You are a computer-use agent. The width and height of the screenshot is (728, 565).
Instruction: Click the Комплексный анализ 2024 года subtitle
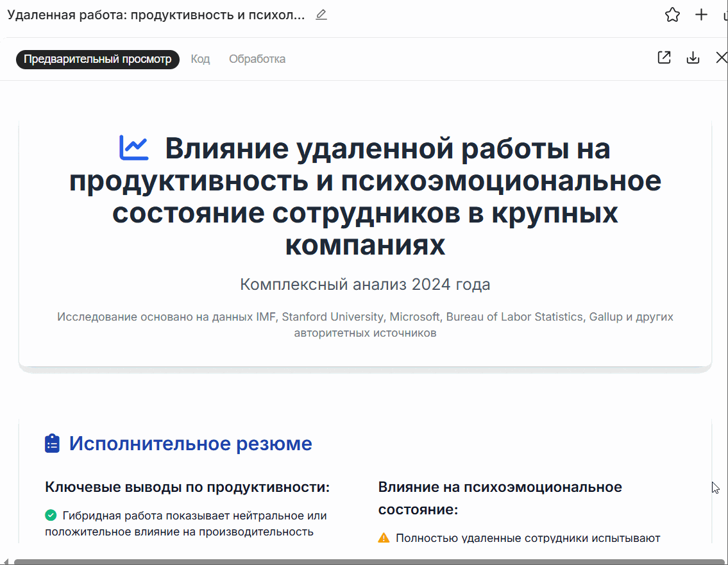[x=365, y=284]
